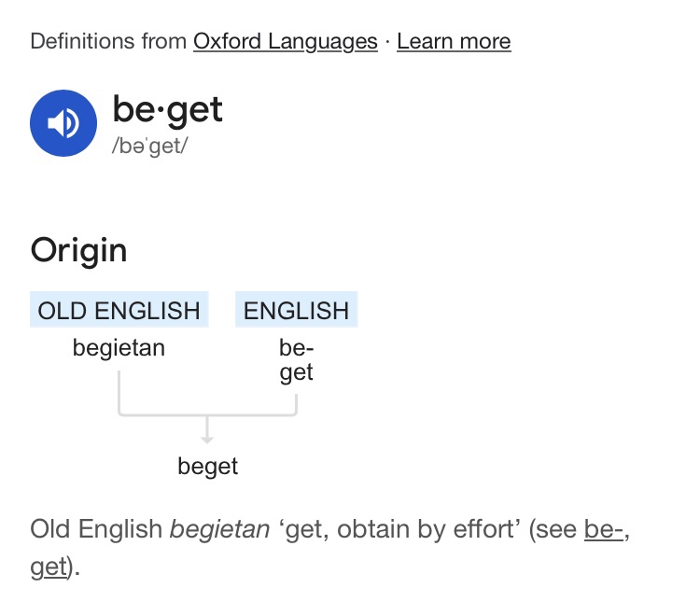Open the Oxford Languages link
This screenshot has width=700, height=616.
(285, 41)
